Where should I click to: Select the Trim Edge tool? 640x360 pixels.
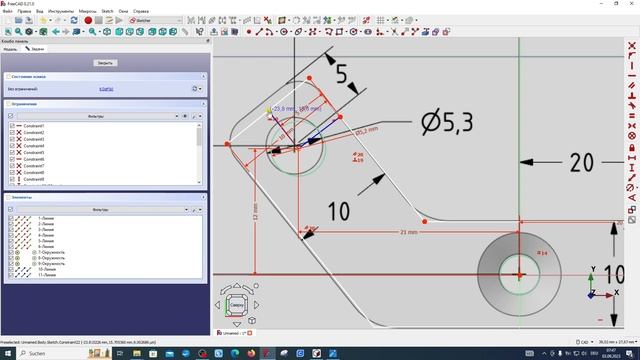(394, 31)
